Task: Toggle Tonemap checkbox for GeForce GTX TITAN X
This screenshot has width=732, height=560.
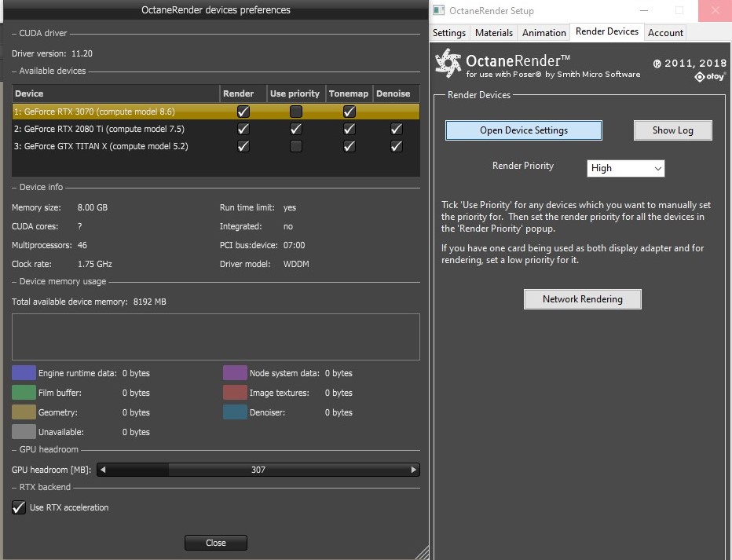Action: coord(350,146)
